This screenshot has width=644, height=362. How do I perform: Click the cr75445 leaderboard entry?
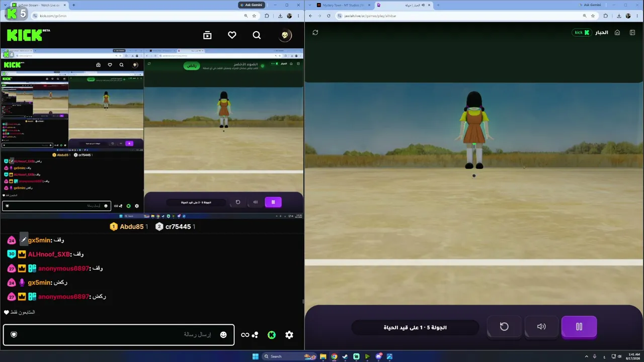pyautogui.click(x=175, y=227)
